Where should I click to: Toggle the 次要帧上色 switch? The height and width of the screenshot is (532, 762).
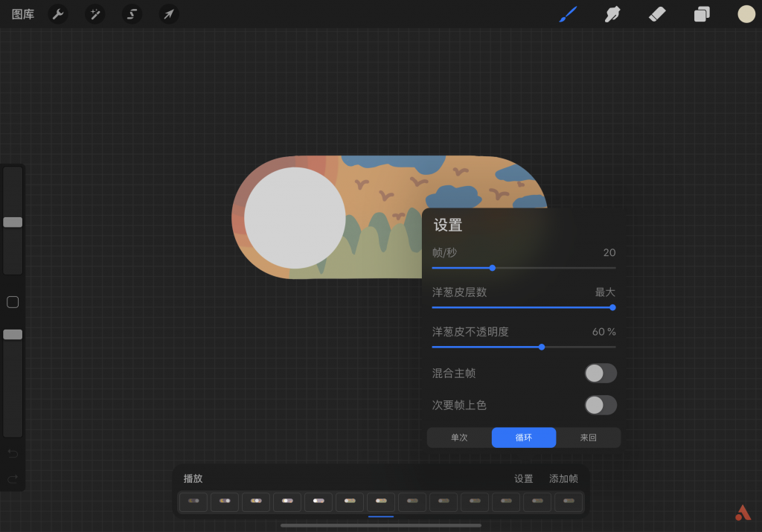[601, 406]
